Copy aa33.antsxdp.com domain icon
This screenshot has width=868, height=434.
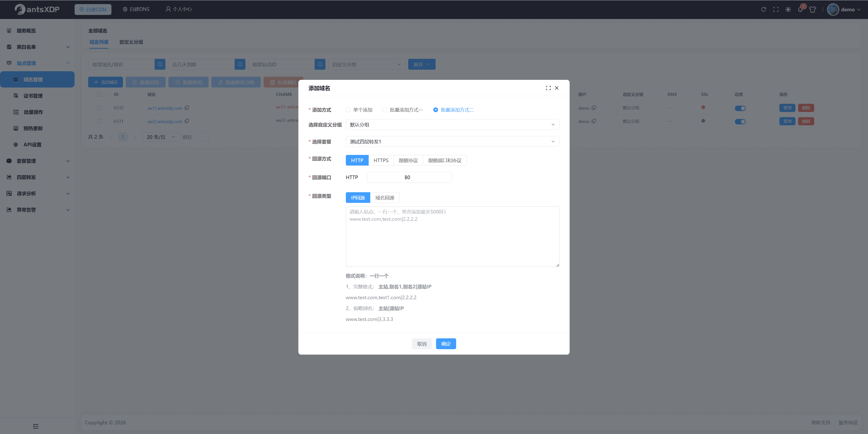coord(187,108)
